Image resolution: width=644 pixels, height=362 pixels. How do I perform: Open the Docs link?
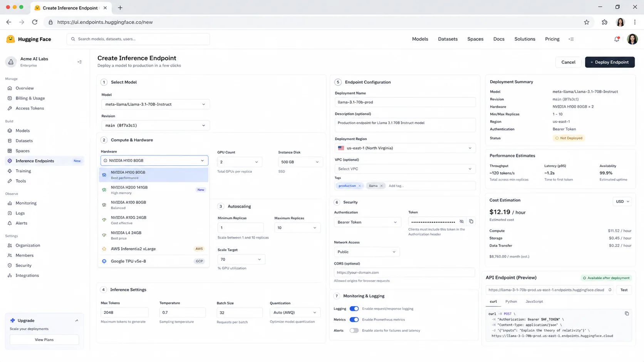coord(499,39)
